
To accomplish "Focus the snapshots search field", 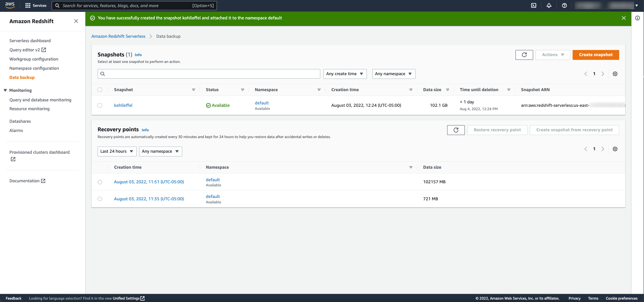I will 209,74.
